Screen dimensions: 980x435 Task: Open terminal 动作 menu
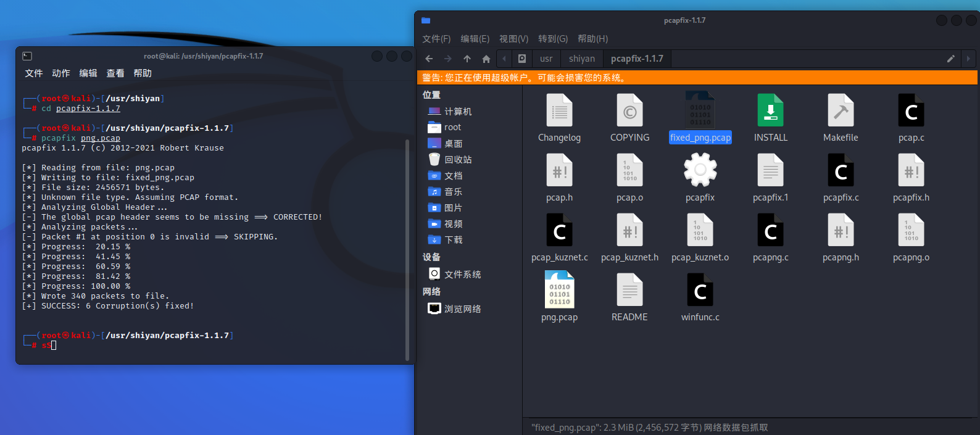pos(61,73)
